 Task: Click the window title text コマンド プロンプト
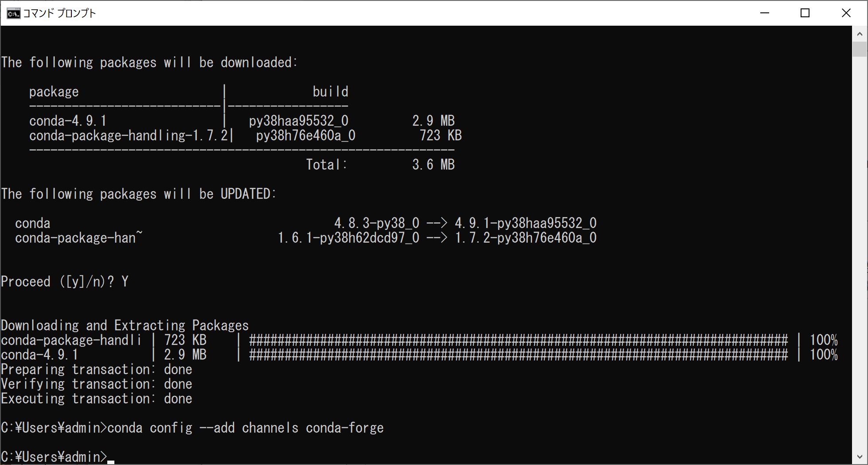pos(59,13)
